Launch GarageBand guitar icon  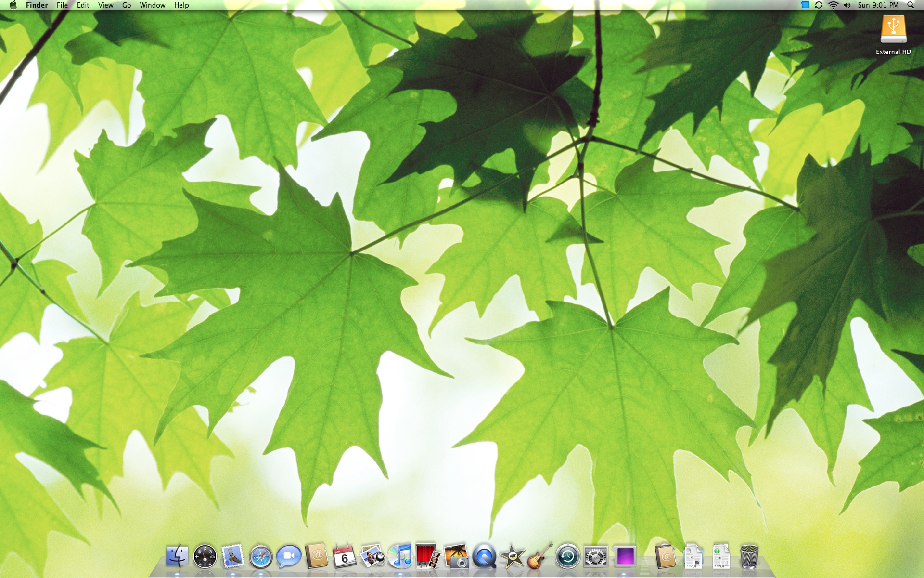coord(540,556)
